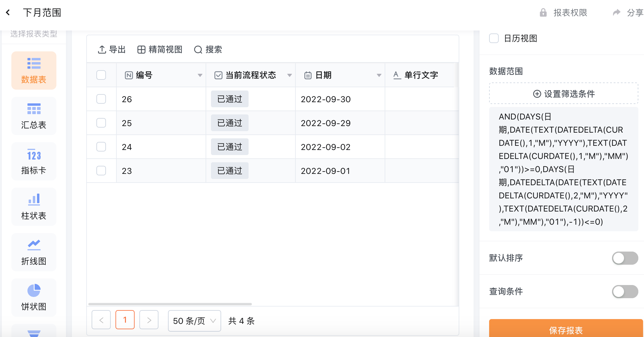Click the 共 4 条 total count text
The width and height of the screenshot is (644, 337).
click(241, 321)
